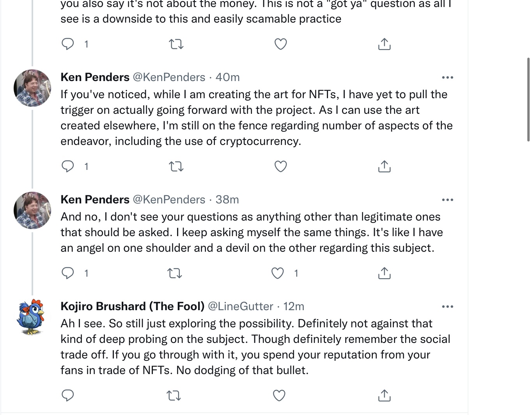Image resolution: width=532 pixels, height=415 pixels.
Task: Reply to Kojiro Brushard's tweet
Action: click(x=68, y=396)
